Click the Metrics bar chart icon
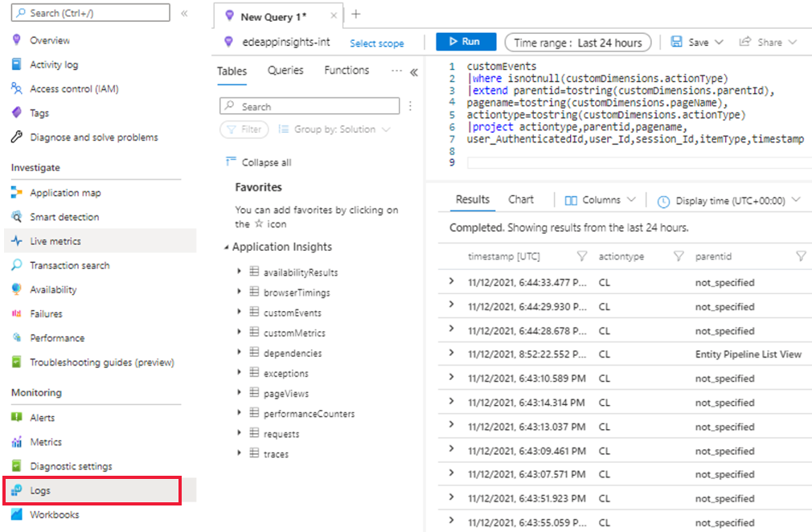Screen dimensions: 812x532 click(x=17, y=442)
